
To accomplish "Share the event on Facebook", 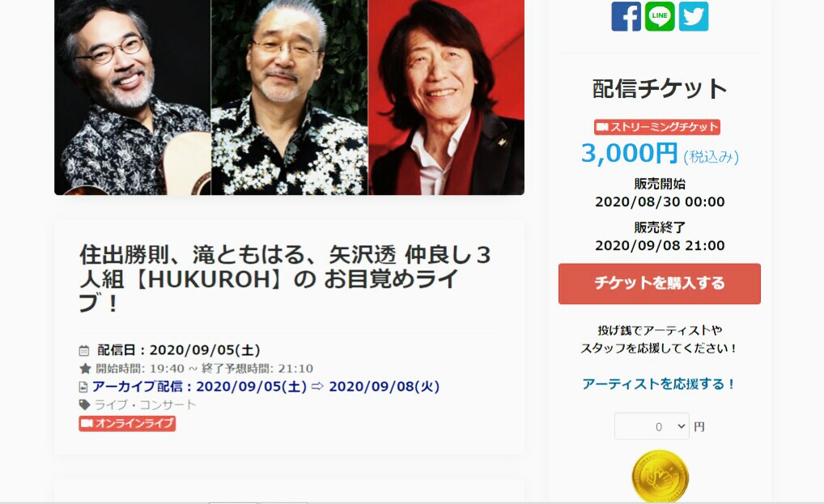I will click(626, 16).
